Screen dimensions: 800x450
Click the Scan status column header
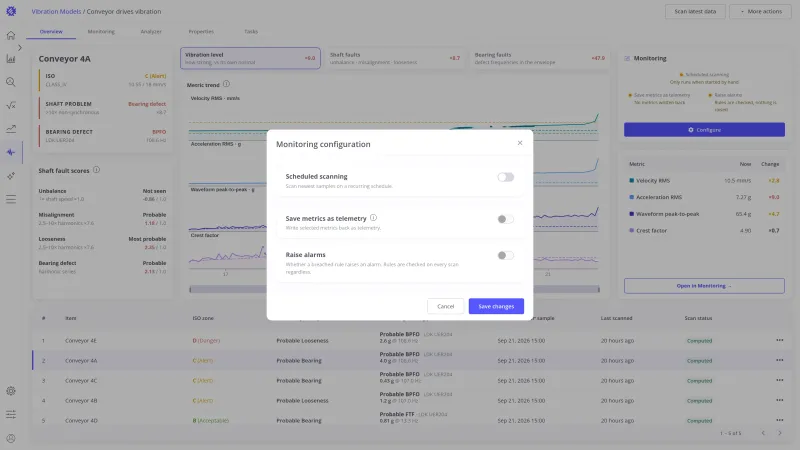(698, 318)
